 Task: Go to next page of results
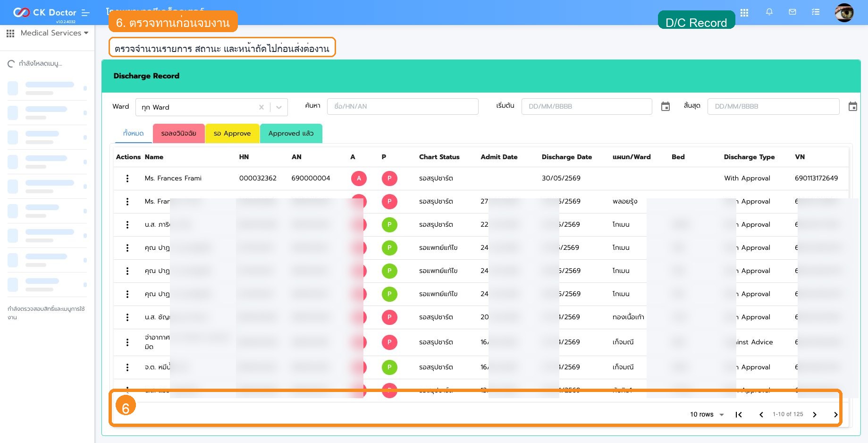coord(815,415)
